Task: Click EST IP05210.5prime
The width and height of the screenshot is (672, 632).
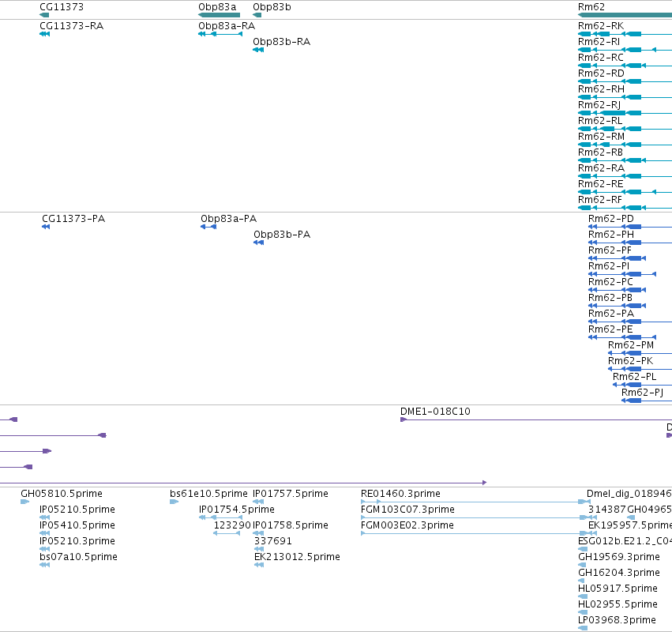Action: 77,510
